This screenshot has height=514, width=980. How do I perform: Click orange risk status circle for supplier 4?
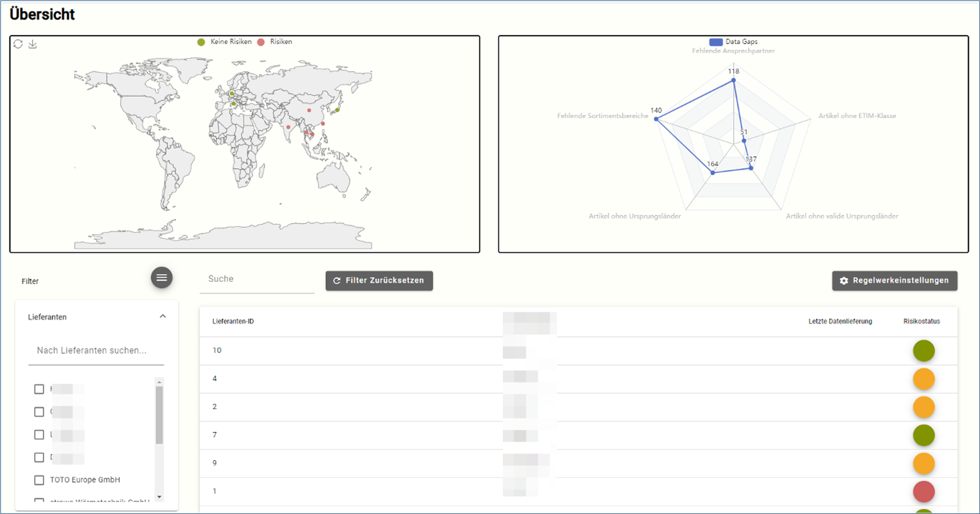[x=924, y=379]
